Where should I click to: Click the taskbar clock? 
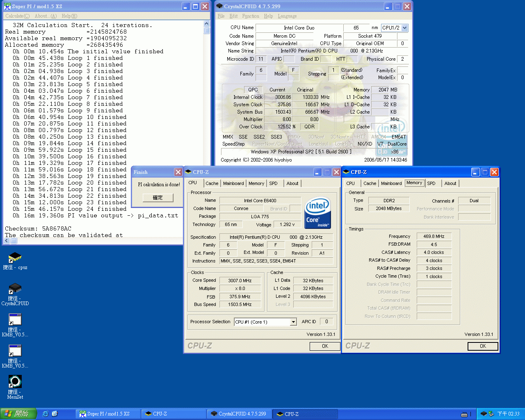pos(508,414)
